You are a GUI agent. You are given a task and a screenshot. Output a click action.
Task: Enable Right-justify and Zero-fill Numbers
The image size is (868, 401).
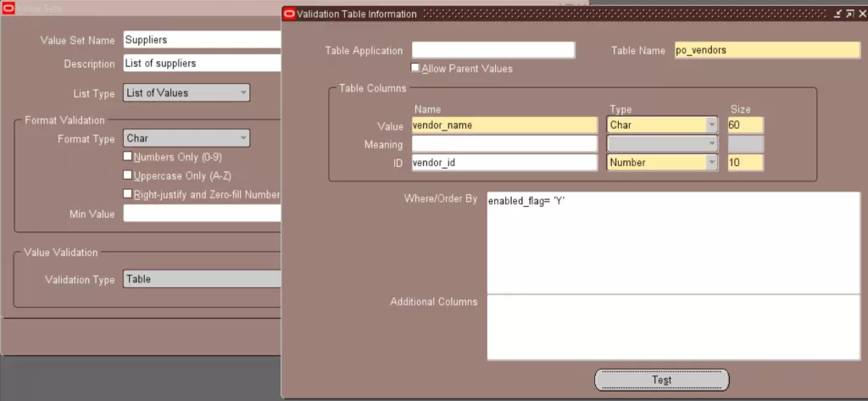point(128,194)
